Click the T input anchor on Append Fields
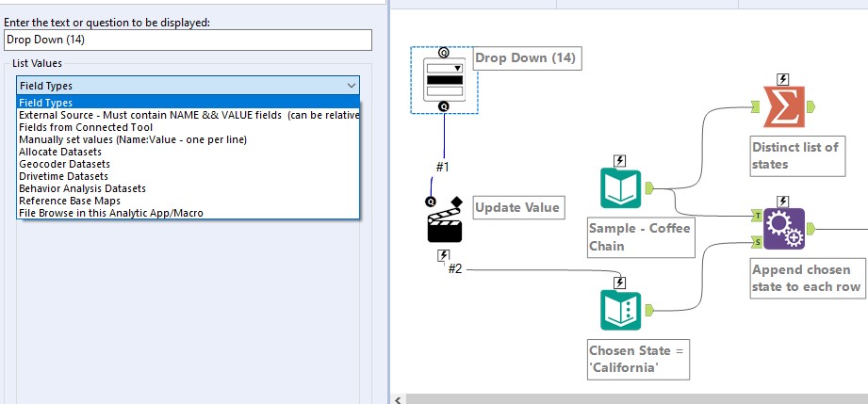Screen dimensions: 868x404 757,216
